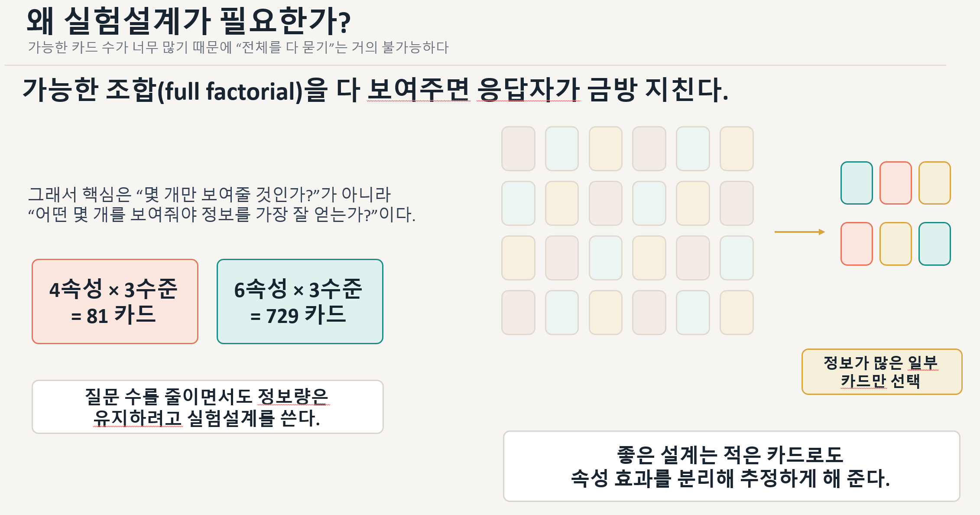
Task: Click the teal card in the upper selected row
Action: click(857, 183)
